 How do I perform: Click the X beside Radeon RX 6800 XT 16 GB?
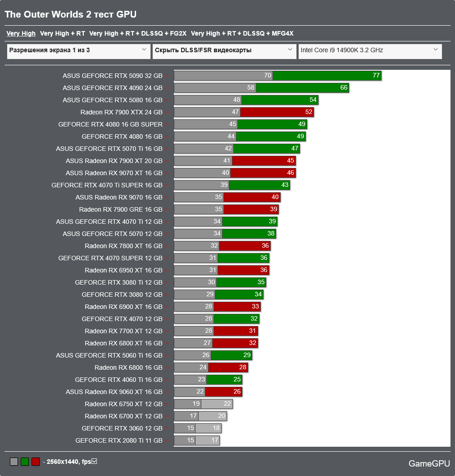tap(166, 343)
